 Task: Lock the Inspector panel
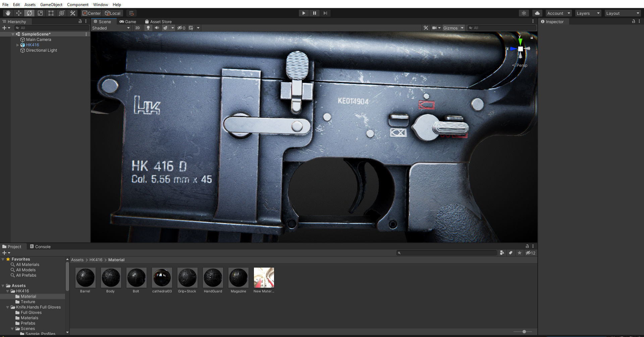click(633, 21)
